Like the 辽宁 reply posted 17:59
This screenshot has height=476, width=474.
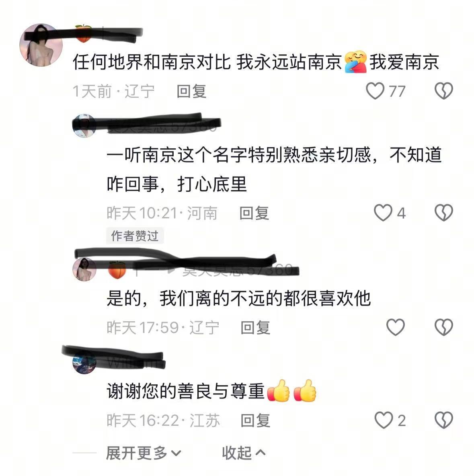click(x=395, y=327)
